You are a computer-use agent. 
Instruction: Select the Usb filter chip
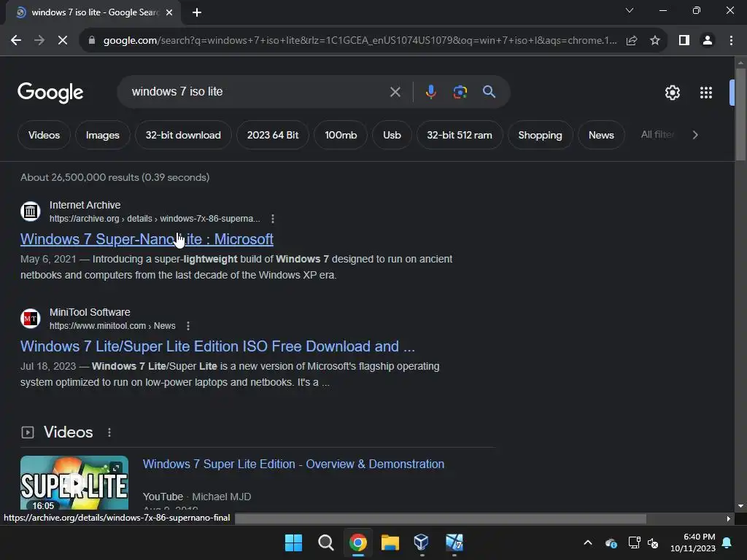pos(392,135)
